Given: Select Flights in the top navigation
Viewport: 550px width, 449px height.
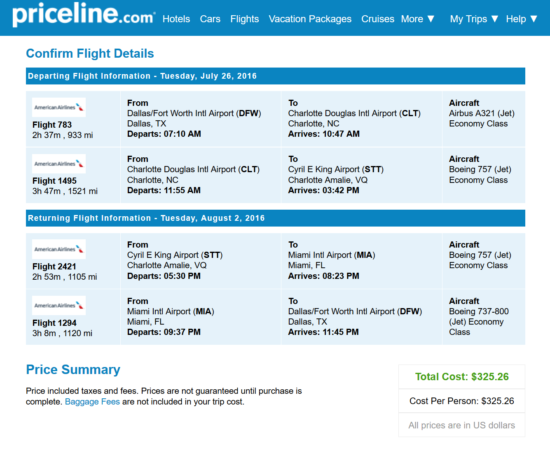Looking at the screenshot, I should (244, 19).
